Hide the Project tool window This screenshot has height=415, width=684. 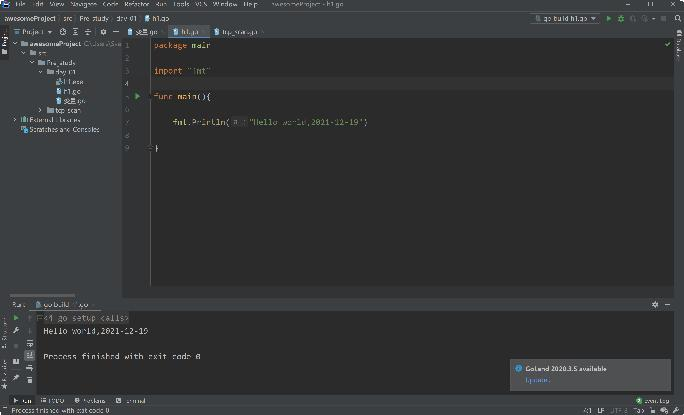coord(116,32)
